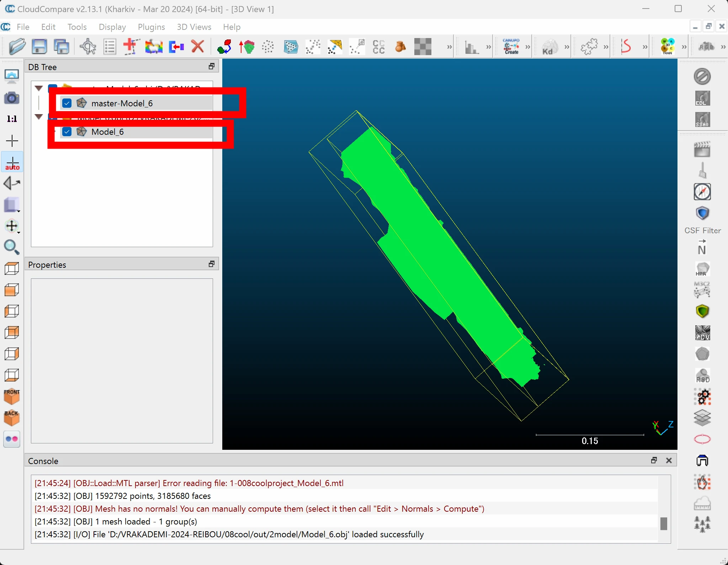This screenshot has width=728, height=565.
Task: Toggle the top folder checkbox in DB Tree
Action: 53,86
